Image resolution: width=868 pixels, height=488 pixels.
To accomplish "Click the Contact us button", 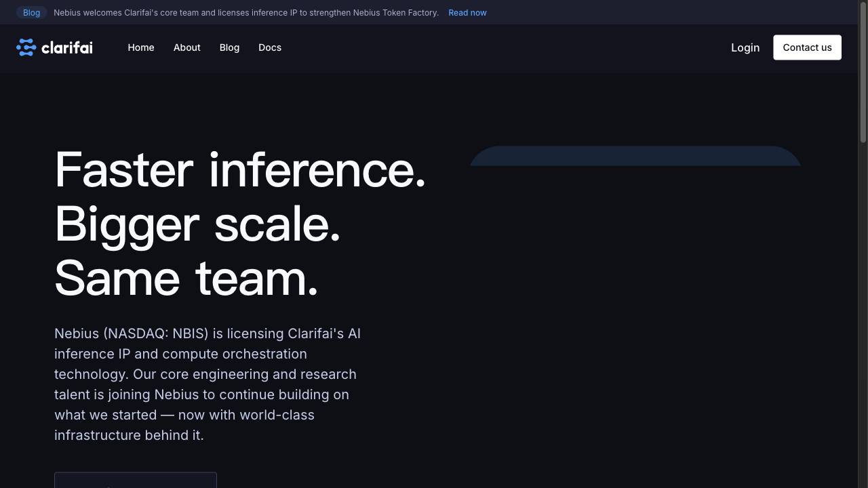I will pos(807,47).
